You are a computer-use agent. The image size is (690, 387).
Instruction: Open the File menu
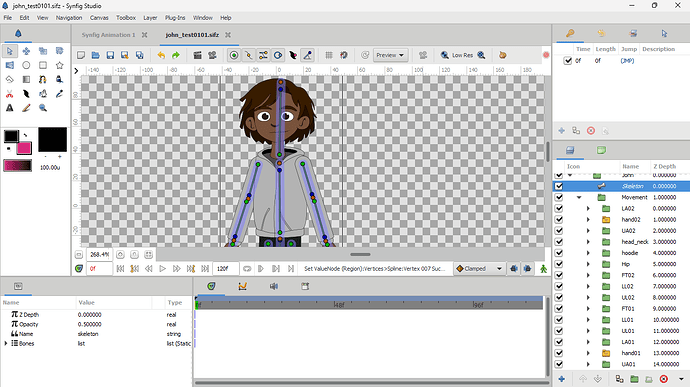pyautogui.click(x=8, y=18)
